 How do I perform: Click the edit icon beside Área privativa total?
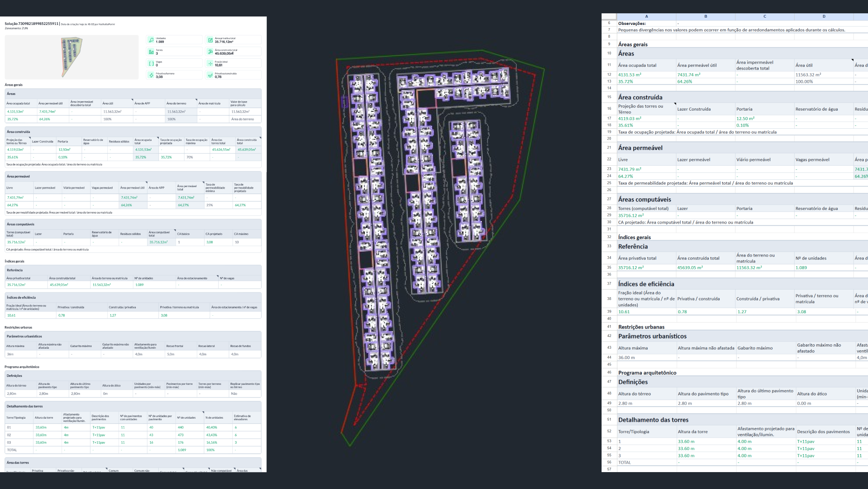click(210, 40)
